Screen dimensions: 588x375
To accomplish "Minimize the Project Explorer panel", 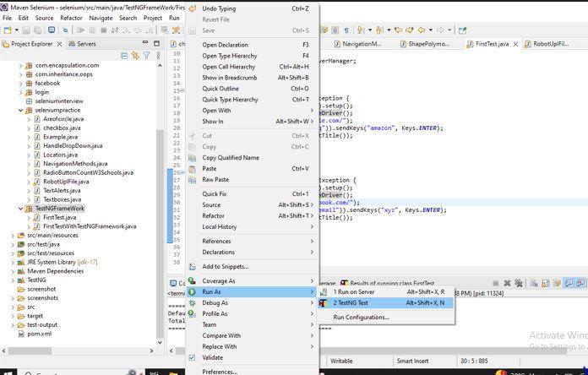I will click(x=145, y=43).
